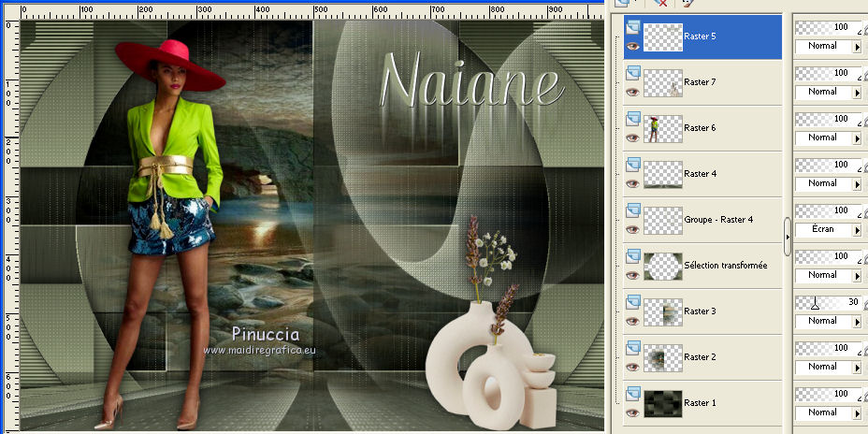Image resolution: width=868 pixels, height=434 pixels.
Task: Open the blend mode dropdown for Raster 6
Action: coord(857,138)
